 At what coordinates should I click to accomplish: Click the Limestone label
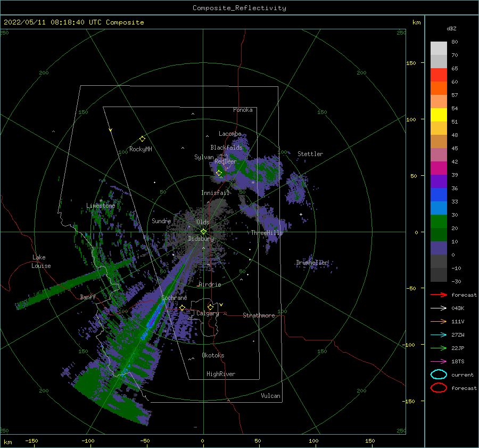(101, 206)
